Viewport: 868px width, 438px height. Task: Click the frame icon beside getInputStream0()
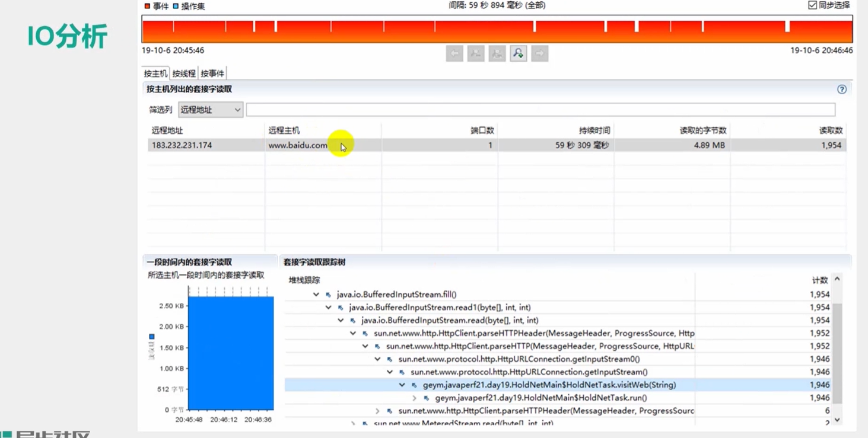coord(390,359)
